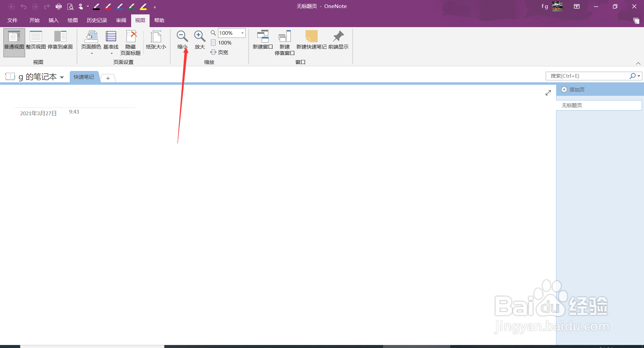Open the 文件 menu
This screenshot has width=644, height=348.
(12, 20)
